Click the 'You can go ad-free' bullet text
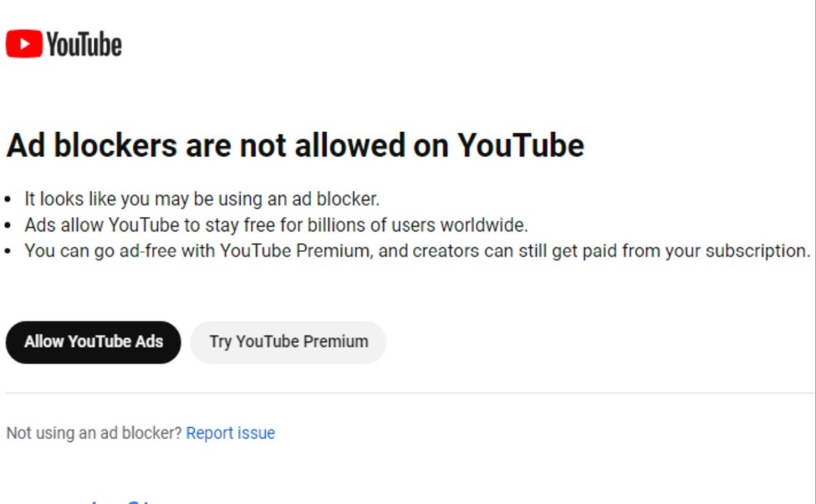Viewport: 816px width, 504px height. tap(417, 251)
